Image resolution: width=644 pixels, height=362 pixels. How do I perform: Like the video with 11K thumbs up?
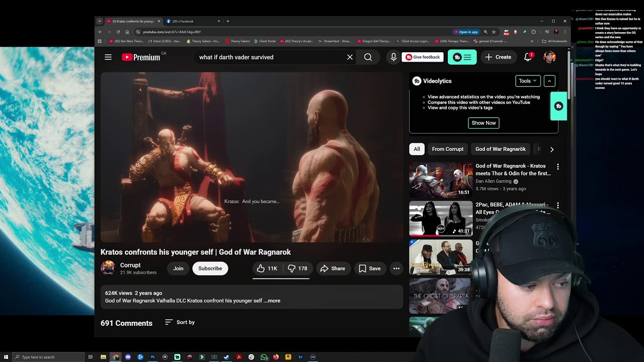(267, 268)
